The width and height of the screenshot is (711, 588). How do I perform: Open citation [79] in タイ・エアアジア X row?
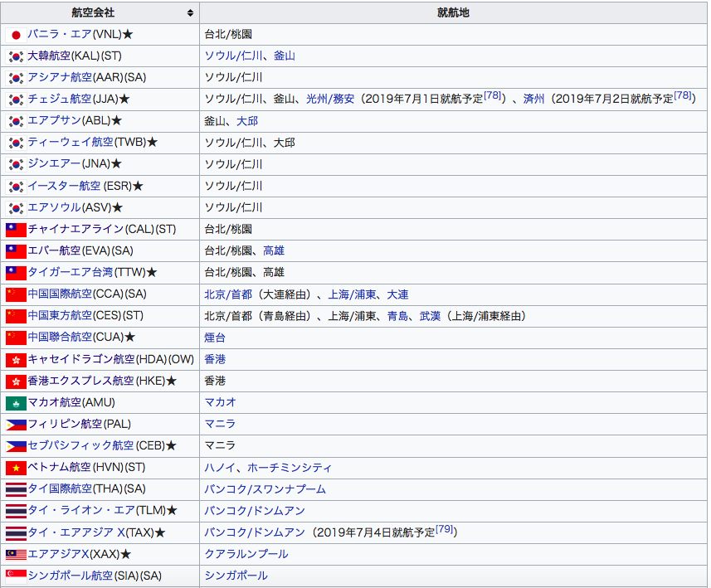click(x=445, y=529)
